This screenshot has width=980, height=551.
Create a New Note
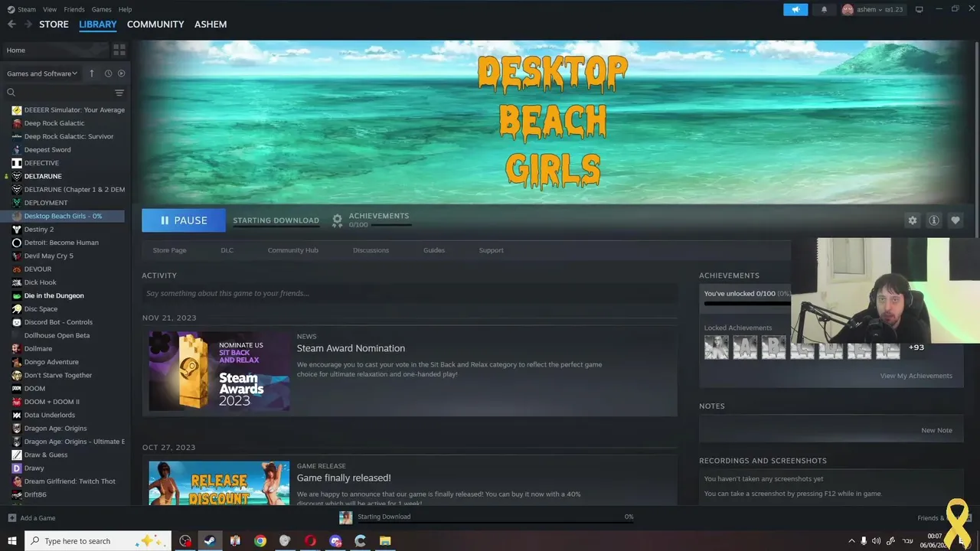tap(936, 430)
